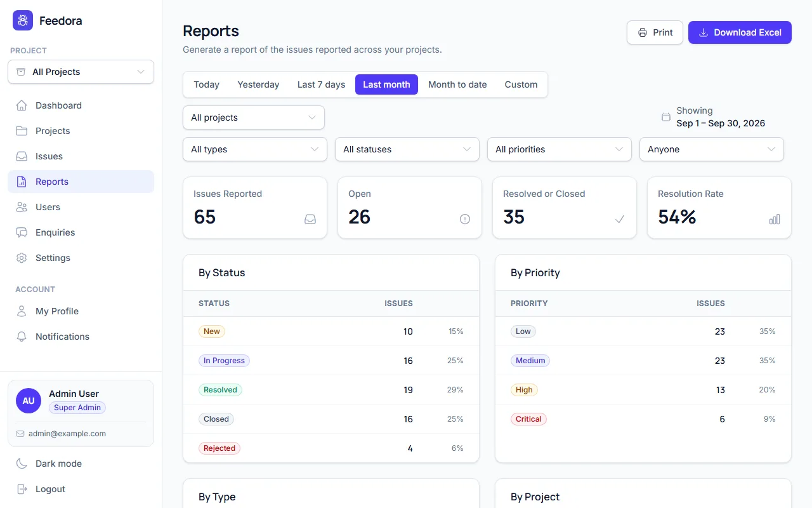This screenshot has height=508, width=812.
Task: Click the Reports document icon in sidebar
Action: pos(22,182)
